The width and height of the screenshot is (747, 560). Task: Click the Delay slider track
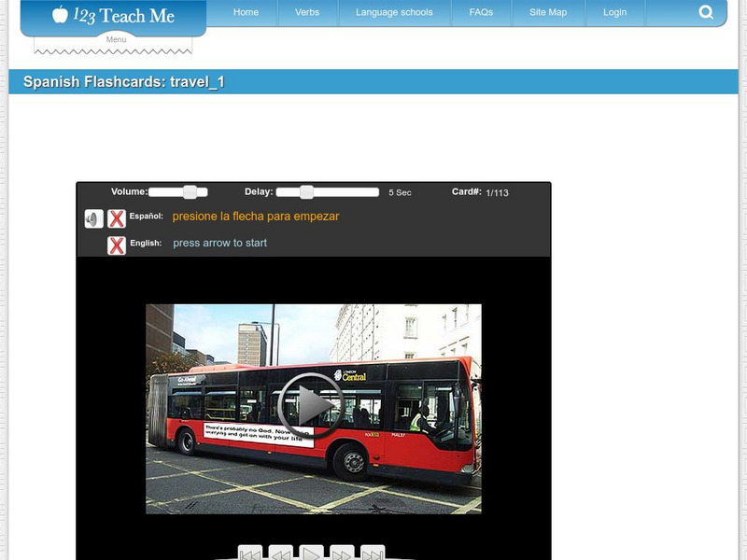coord(328,192)
